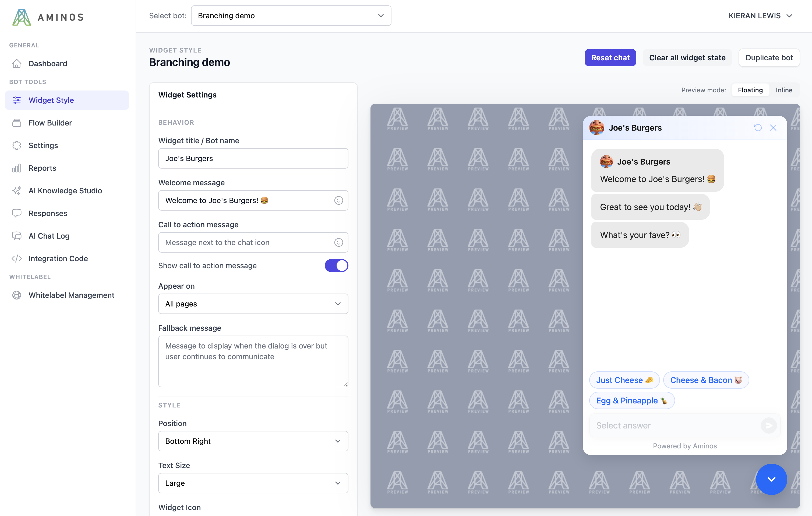The image size is (812, 516).
Task: Click the Duplicate bot button
Action: [769, 57]
